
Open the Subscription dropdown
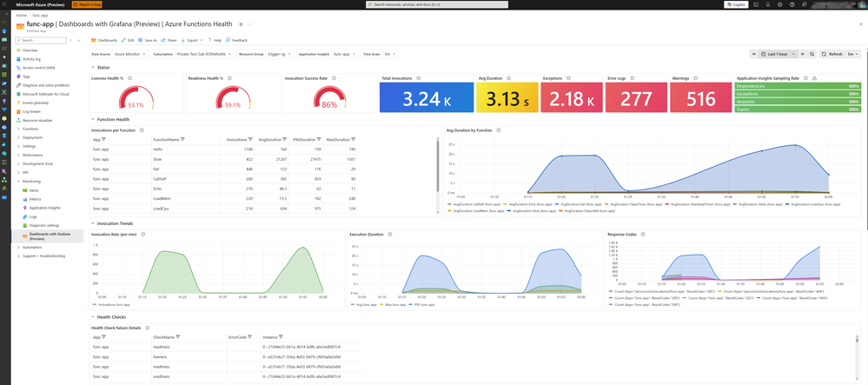coord(204,54)
